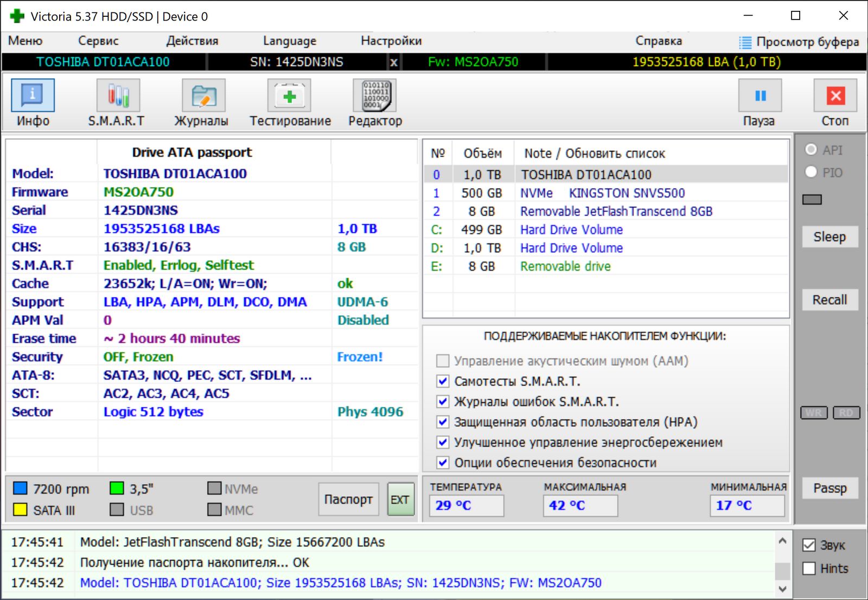Click the red Стоп icon
The width and height of the screenshot is (868, 600).
pyautogui.click(x=835, y=96)
